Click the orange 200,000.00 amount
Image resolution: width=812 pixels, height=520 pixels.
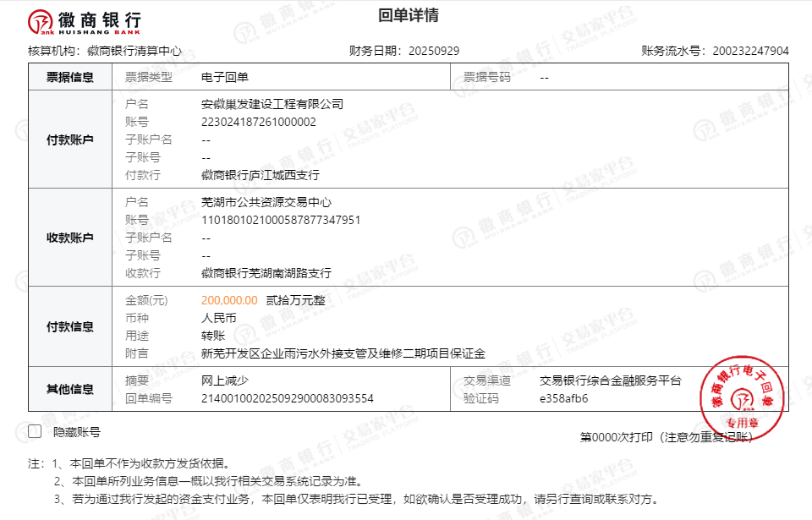[229, 300]
